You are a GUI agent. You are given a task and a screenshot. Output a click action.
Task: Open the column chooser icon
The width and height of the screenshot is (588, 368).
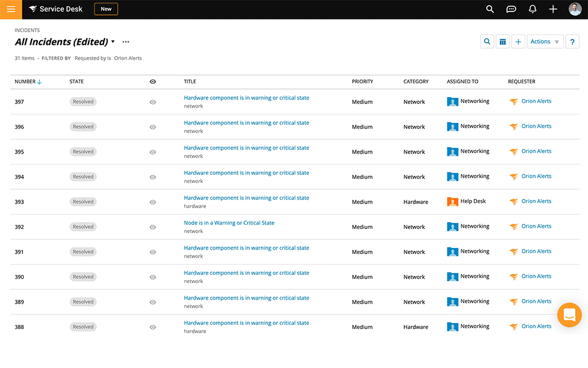point(502,41)
